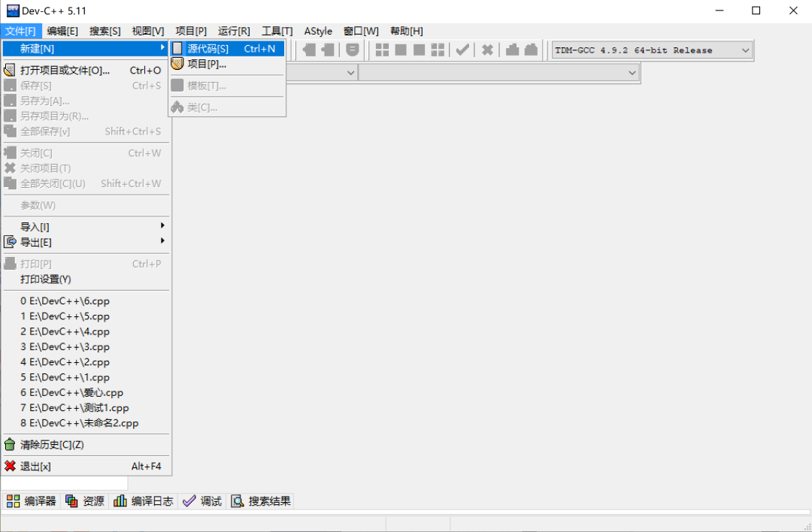Open 打印设置(Y) from File menu
This screenshot has width=812, height=532.
click(x=86, y=280)
